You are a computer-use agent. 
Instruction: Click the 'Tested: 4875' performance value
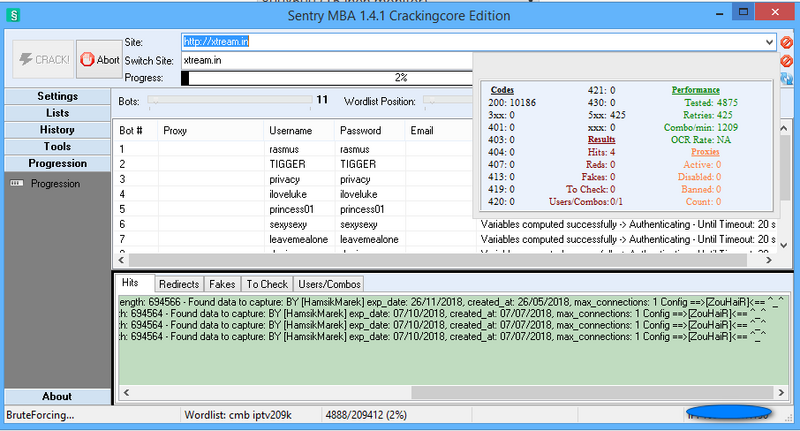(x=711, y=103)
